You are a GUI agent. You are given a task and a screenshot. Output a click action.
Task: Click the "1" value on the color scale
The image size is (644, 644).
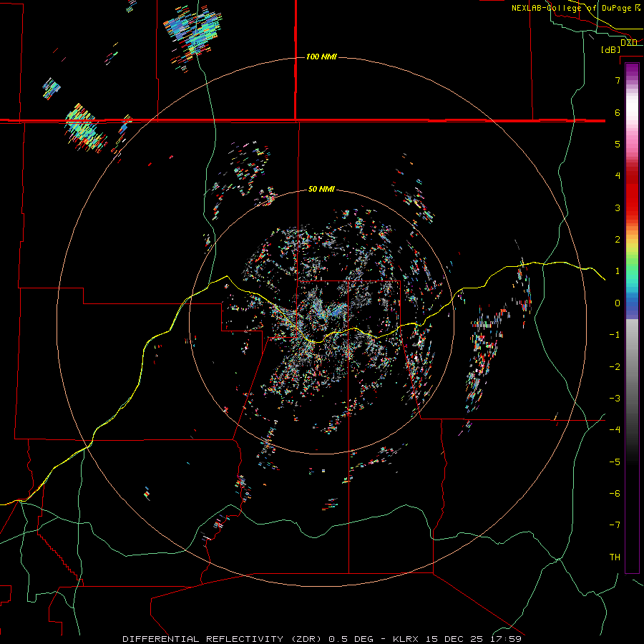pos(618,271)
